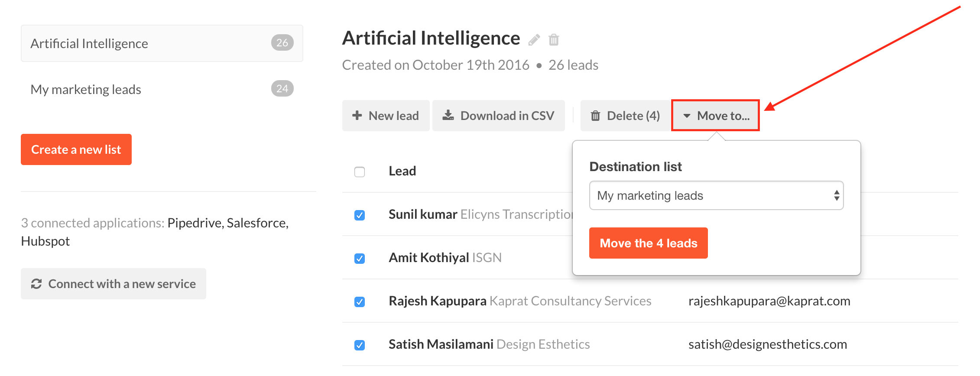Image resolution: width=980 pixels, height=376 pixels.
Task: Click the Move the 4 leads button
Action: coord(648,243)
